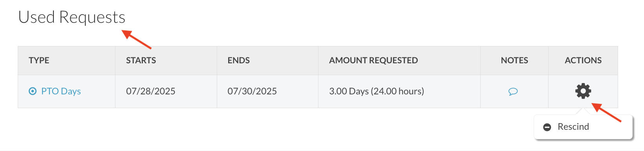The width and height of the screenshot is (644, 151).
Task: Click empty space right of Rescind in popup
Action: (611, 127)
